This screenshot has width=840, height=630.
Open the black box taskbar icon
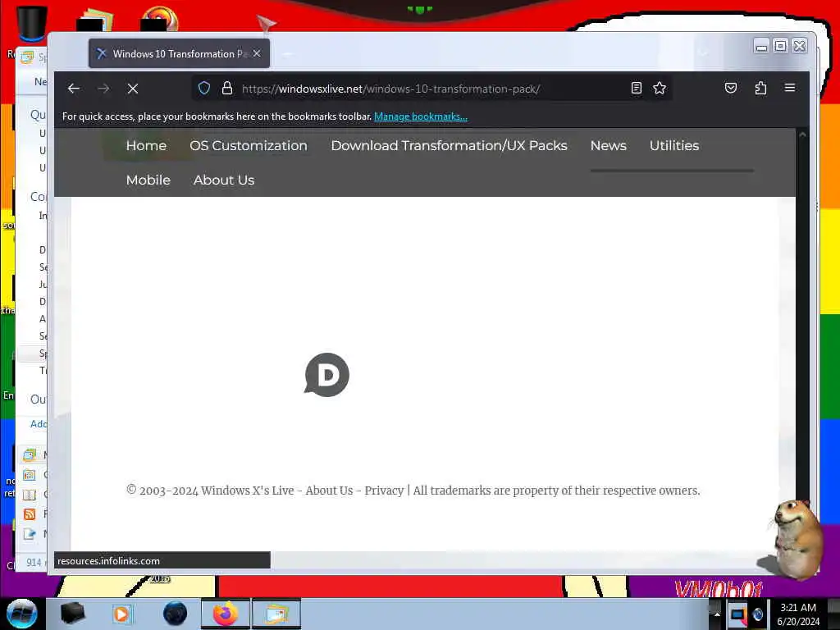72,614
